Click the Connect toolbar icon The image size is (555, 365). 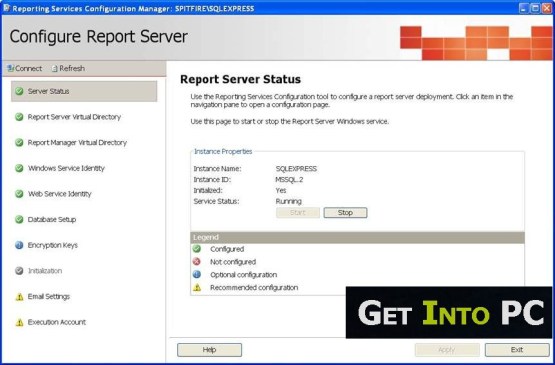[10, 68]
